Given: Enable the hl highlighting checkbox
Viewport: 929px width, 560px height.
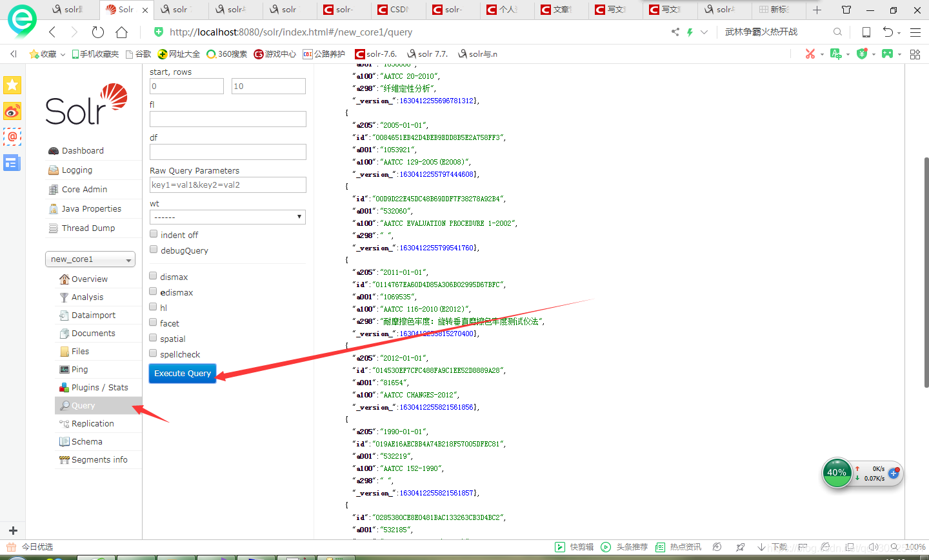Looking at the screenshot, I should click(x=153, y=307).
